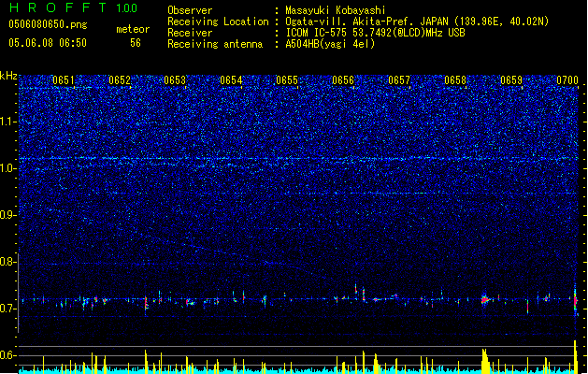Click the 1.1 kHz axis label

[8, 122]
